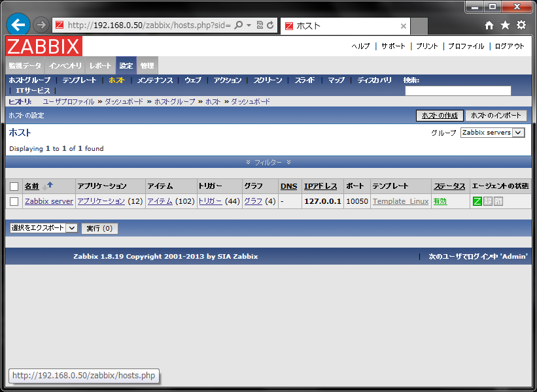This screenshot has width=537, height=392.
Task: Open the グループ Zabbix servers dropdown
Action: point(493,133)
